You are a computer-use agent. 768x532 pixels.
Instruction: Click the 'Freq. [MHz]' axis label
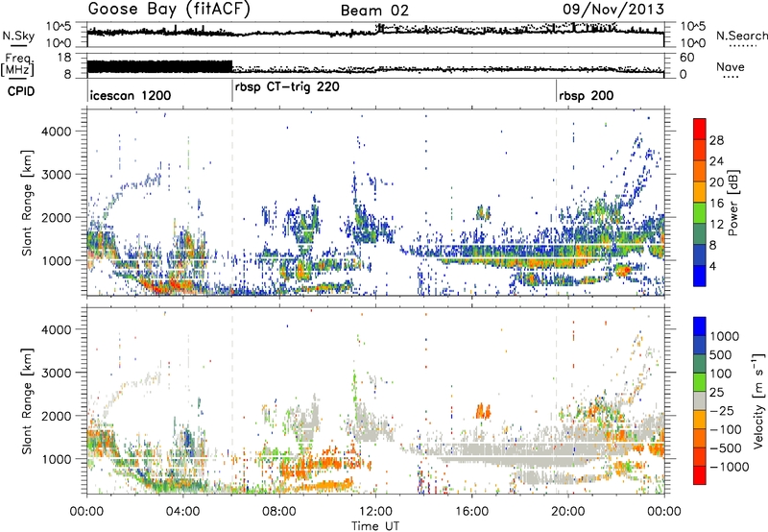(18, 65)
